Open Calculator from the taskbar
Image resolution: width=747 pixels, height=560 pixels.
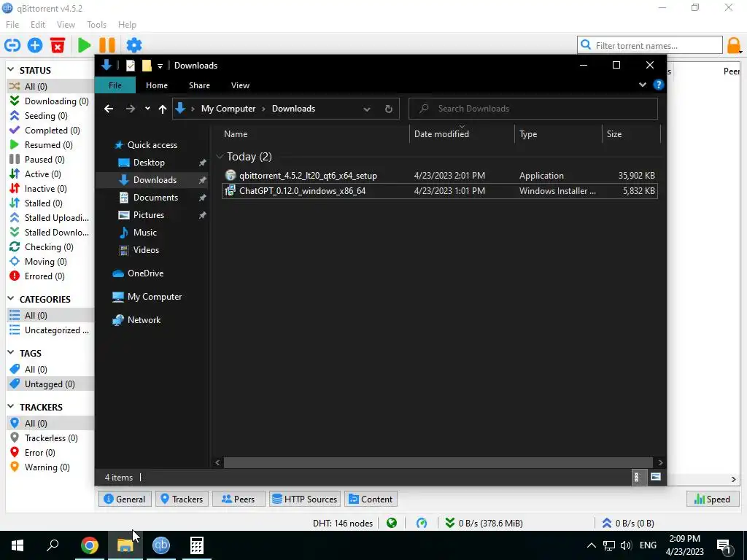pyautogui.click(x=197, y=545)
